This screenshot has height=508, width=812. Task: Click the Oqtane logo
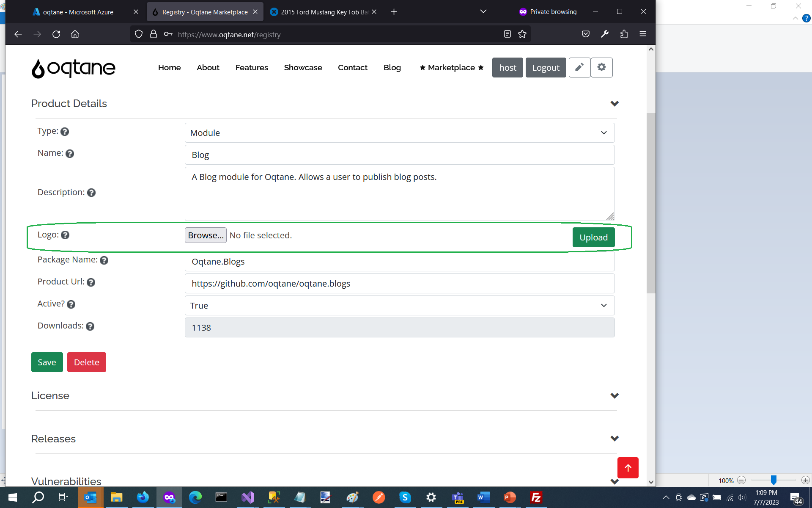coord(73,68)
